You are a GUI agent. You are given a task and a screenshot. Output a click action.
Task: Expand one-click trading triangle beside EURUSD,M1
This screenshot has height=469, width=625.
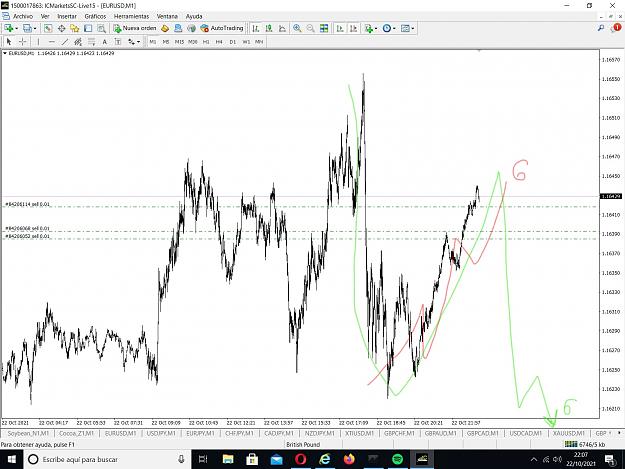pyautogui.click(x=5, y=53)
